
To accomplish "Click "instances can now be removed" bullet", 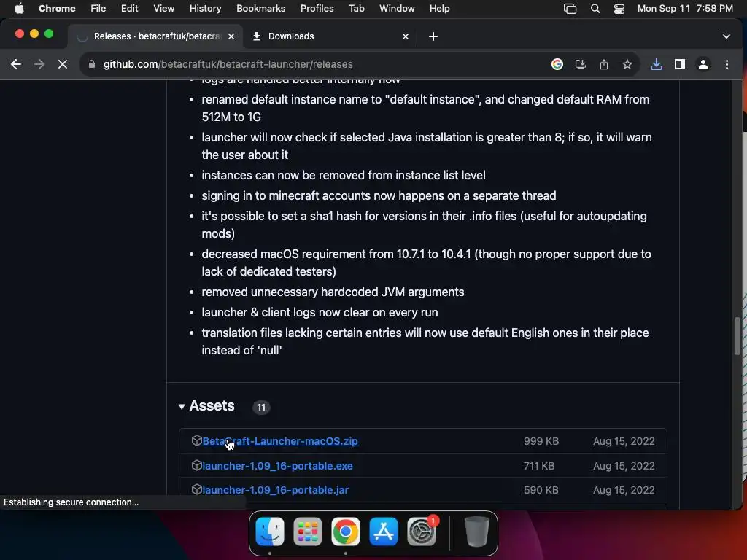I will [x=344, y=175].
